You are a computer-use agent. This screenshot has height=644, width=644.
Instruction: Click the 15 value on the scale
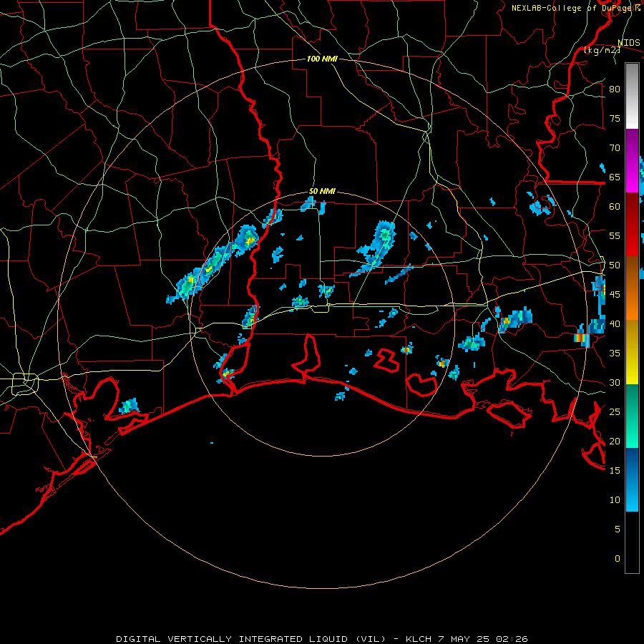click(x=615, y=471)
